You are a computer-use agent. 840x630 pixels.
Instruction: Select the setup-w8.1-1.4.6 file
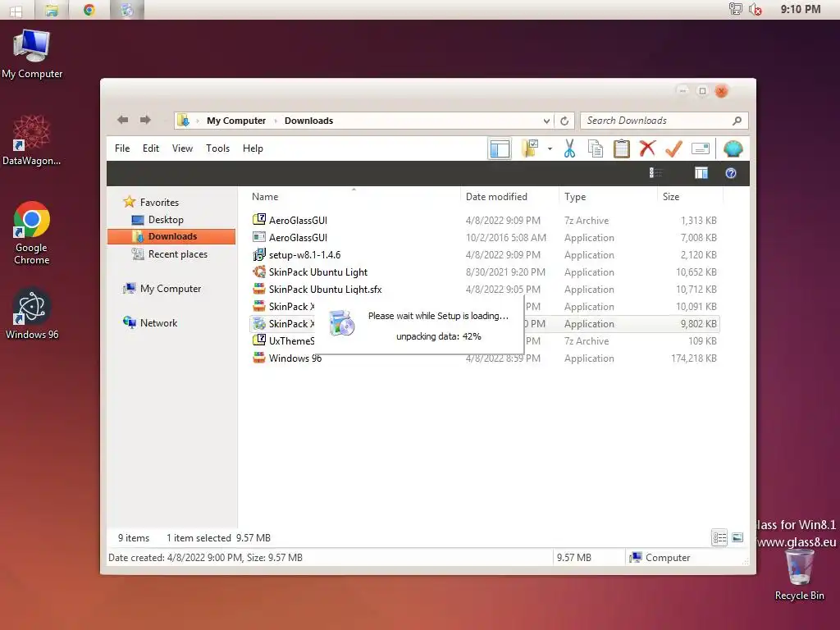484,255
